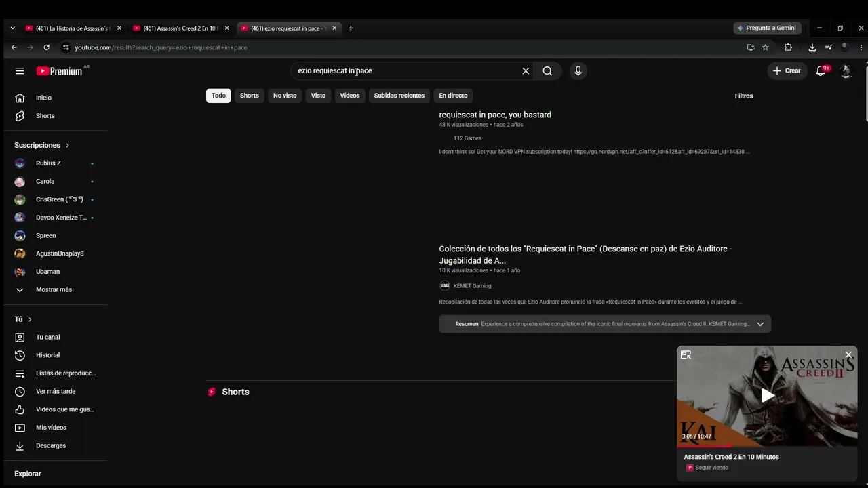Clear the search query with the X
The width and height of the screenshot is (868, 488).
click(526, 70)
